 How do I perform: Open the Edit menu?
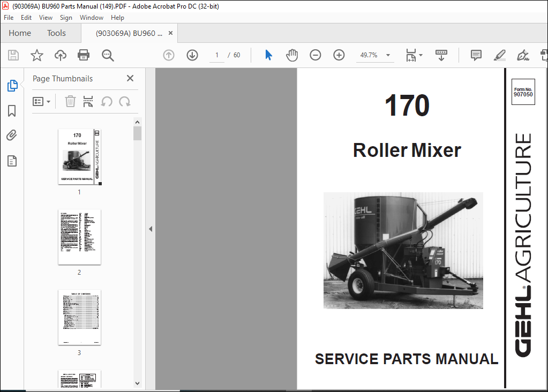[x=26, y=18]
